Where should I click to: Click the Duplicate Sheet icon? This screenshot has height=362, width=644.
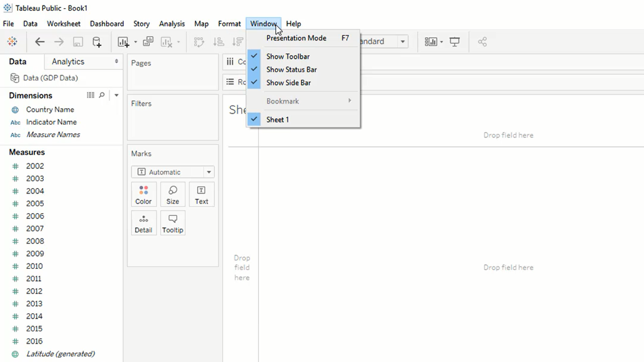[148, 42]
